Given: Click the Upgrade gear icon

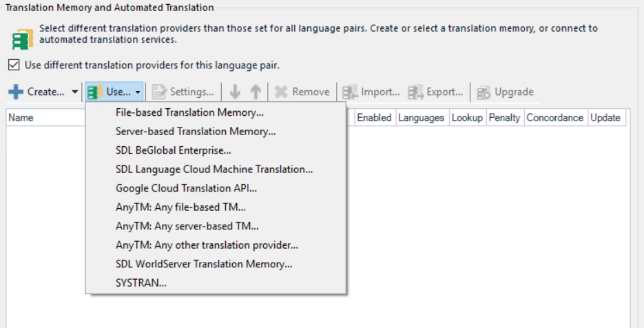Looking at the screenshot, I should tap(484, 92).
